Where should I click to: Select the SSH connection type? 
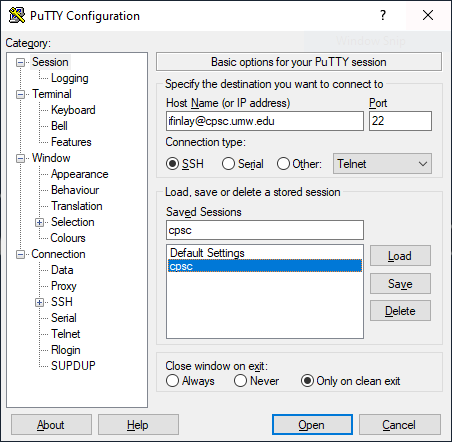click(x=172, y=164)
